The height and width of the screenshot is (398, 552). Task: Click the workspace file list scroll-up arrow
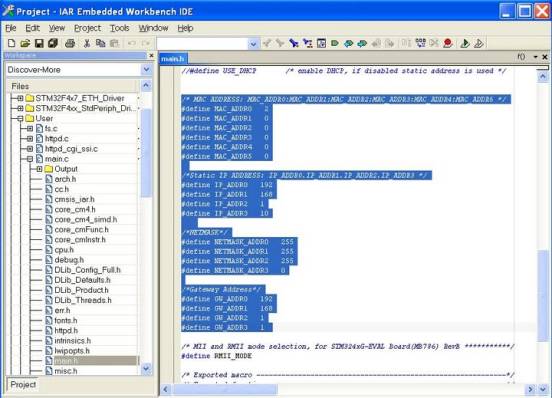[146, 86]
